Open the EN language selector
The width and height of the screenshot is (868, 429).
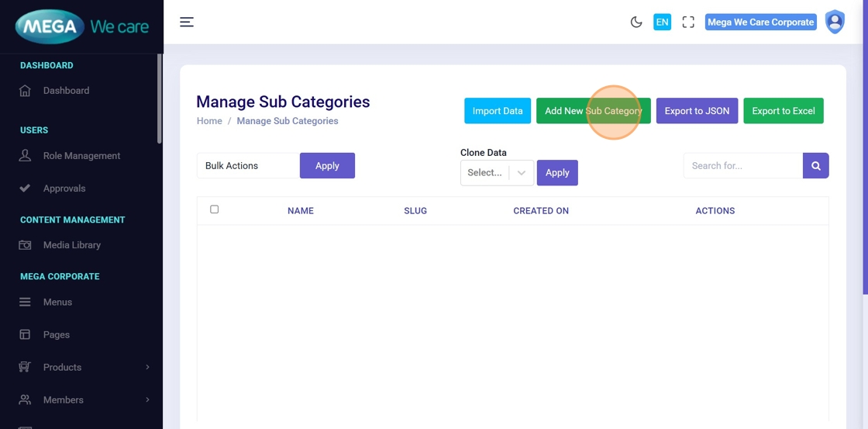pos(662,22)
